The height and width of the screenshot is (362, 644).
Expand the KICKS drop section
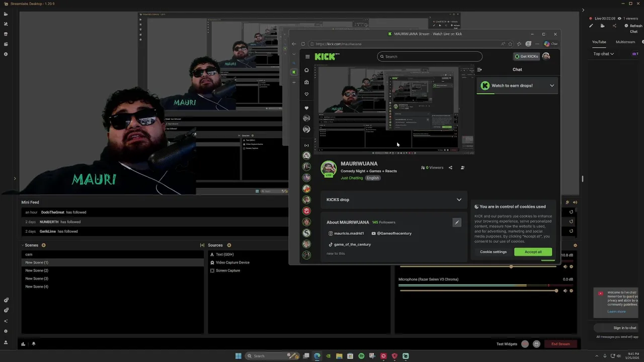pos(459,200)
